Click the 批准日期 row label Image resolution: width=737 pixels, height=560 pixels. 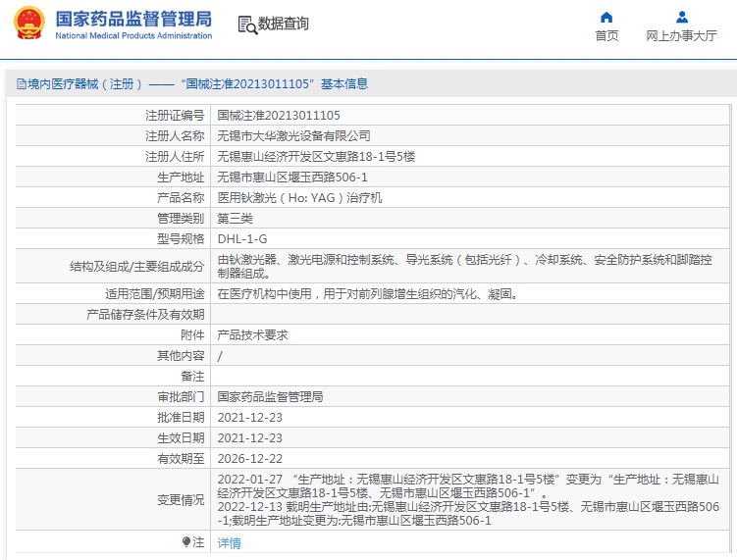(x=181, y=418)
